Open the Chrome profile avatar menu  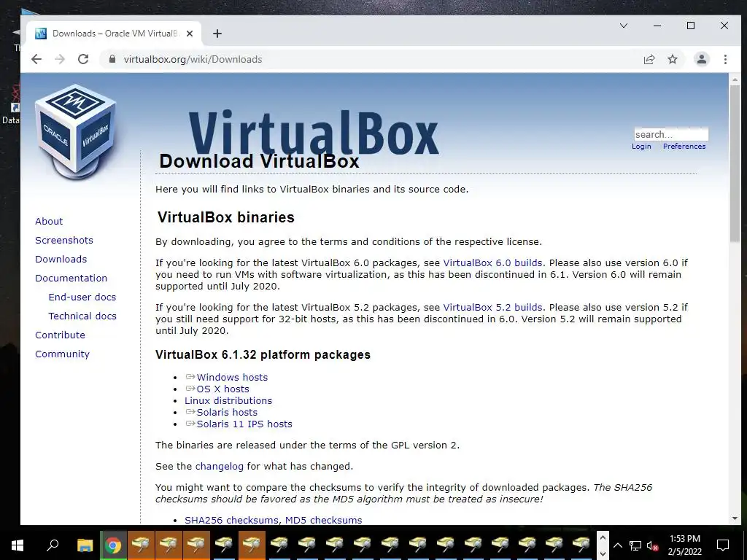point(701,59)
